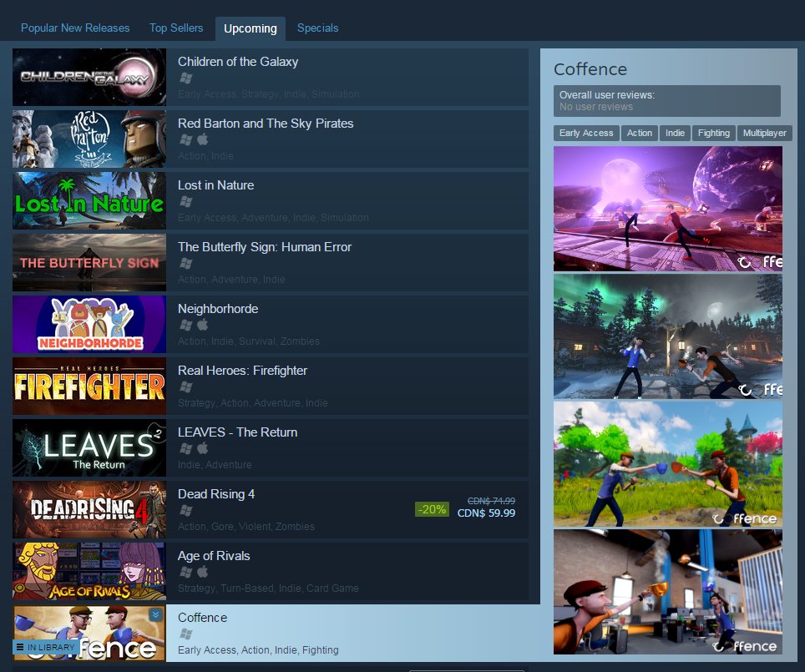
Task: Click the In Library badge on Coffence
Action: [x=46, y=647]
